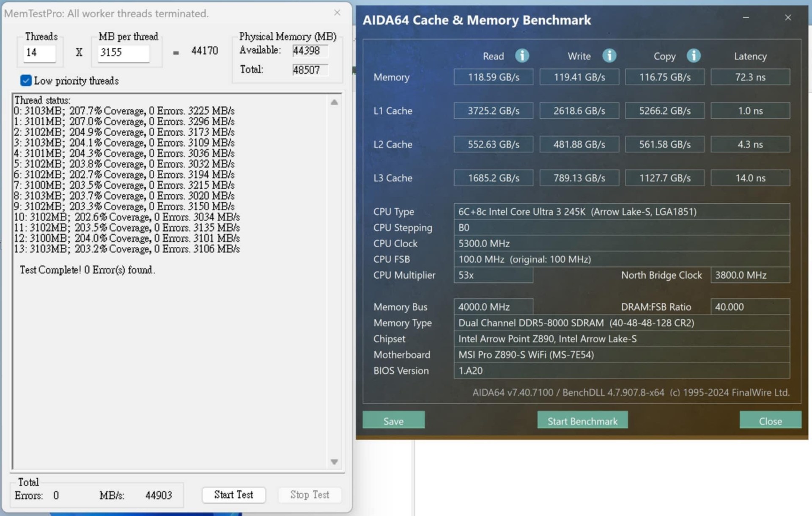Click CPU Multiplier value 53x
This screenshot has height=516, width=812.
(493, 275)
